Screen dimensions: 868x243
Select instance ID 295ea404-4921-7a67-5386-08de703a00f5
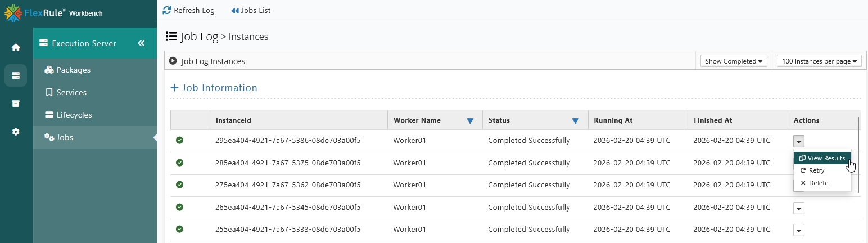[x=288, y=141]
